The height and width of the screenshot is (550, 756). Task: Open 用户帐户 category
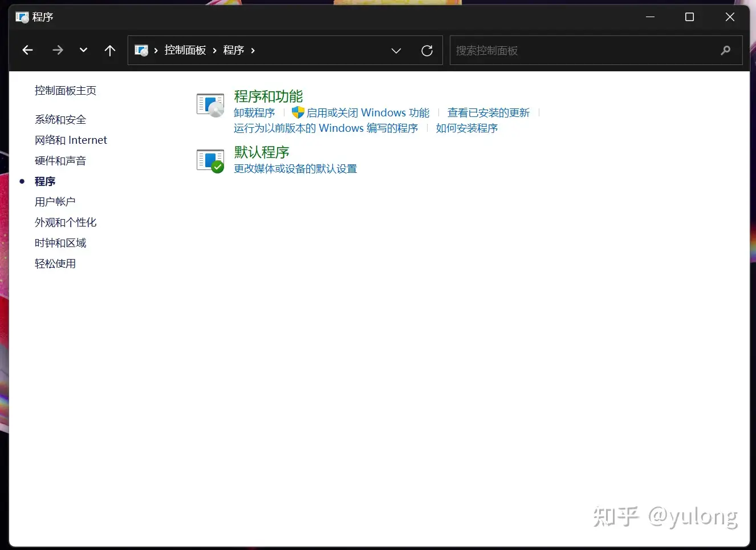55,201
